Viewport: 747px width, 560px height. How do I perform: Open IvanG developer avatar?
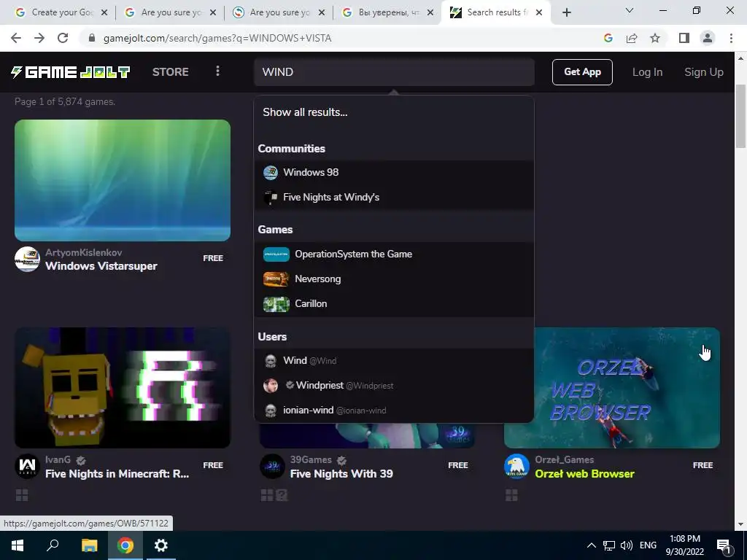coord(27,466)
